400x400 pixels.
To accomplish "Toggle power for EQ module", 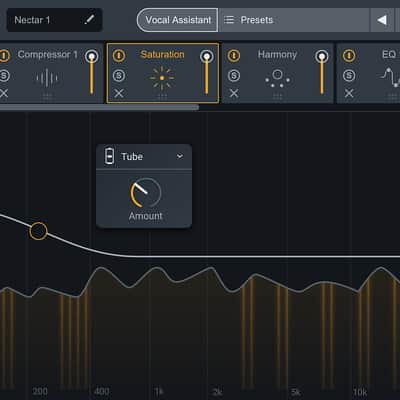I will (349, 55).
